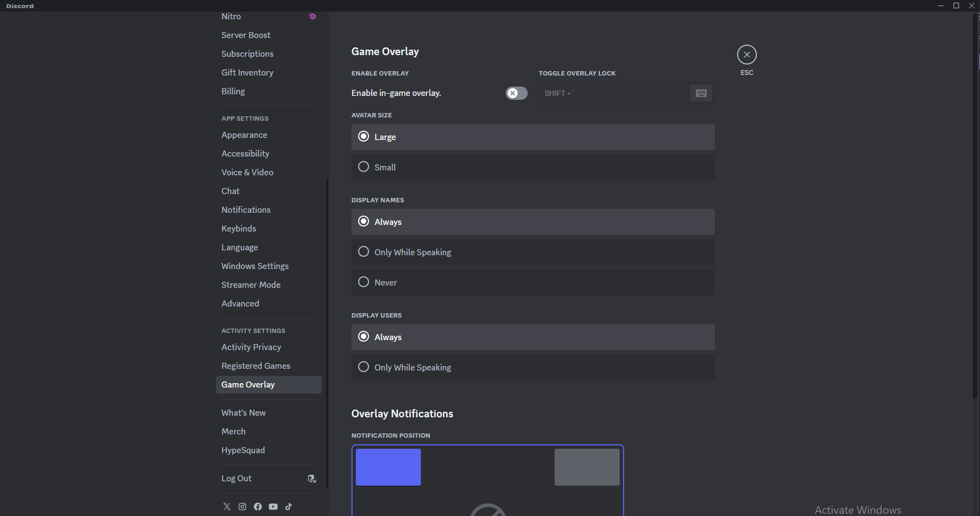The height and width of the screenshot is (516, 980).
Task: Click the log out door icon
Action: click(312, 479)
